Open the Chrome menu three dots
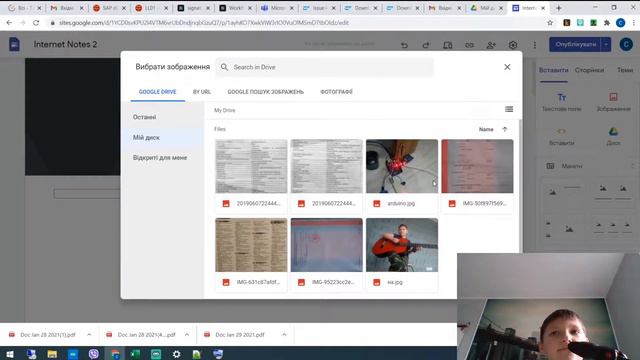Image resolution: width=640 pixels, height=360 pixels. click(x=633, y=23)
